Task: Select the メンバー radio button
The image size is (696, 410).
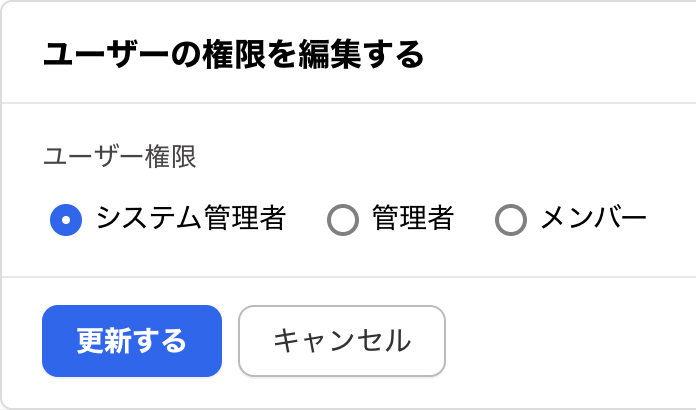Action: 511,219
